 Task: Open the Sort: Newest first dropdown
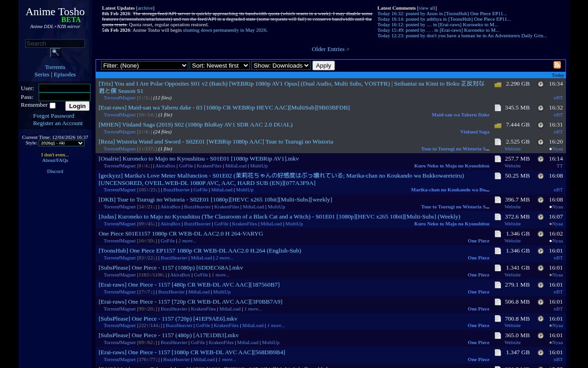pyautogui.click(x=219, y=65)
